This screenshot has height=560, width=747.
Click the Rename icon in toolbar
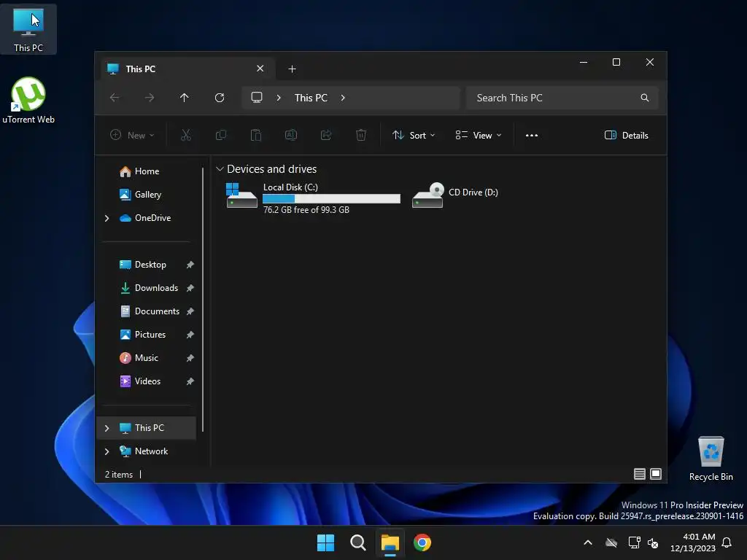pyautogui.click(x=291, y=135)
